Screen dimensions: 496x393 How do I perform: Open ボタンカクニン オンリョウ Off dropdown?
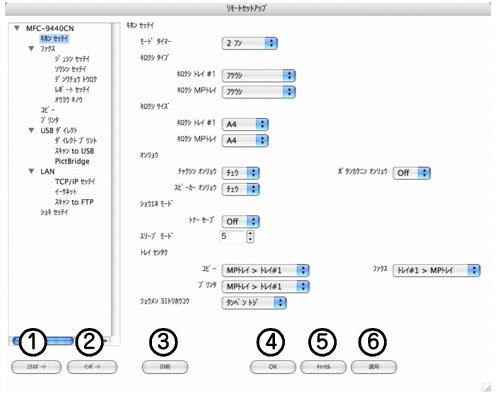(x=411, y=173)
